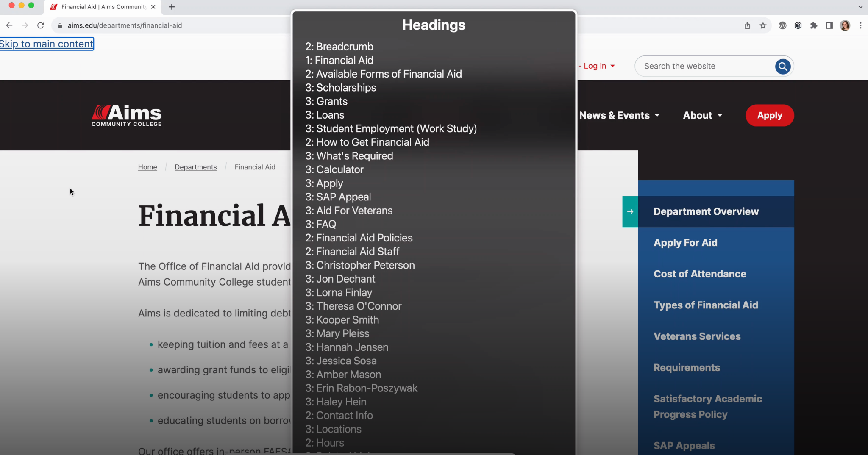
Task: Open Satisfactory Academic Progress Policy sidebar link
Action: [707, 407]
